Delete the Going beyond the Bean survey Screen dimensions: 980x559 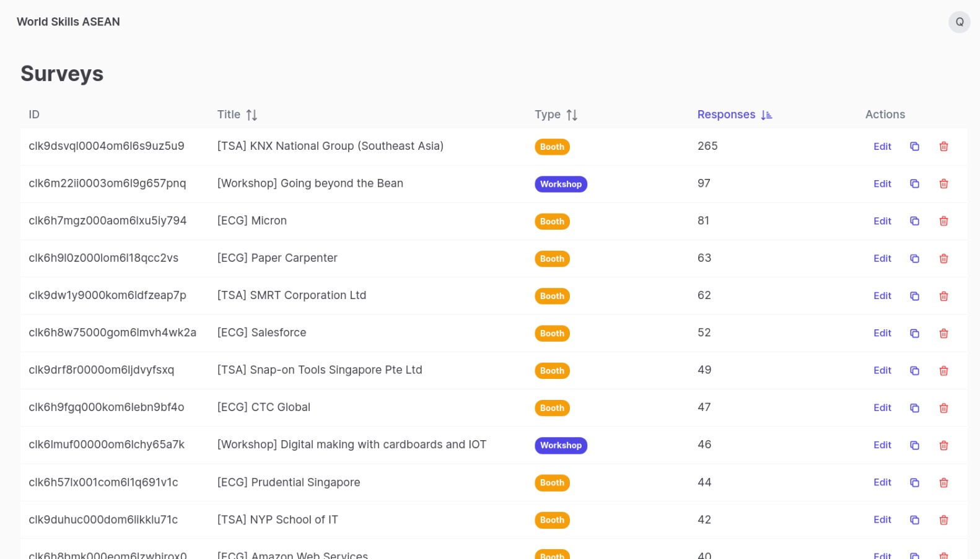point(943,184)
